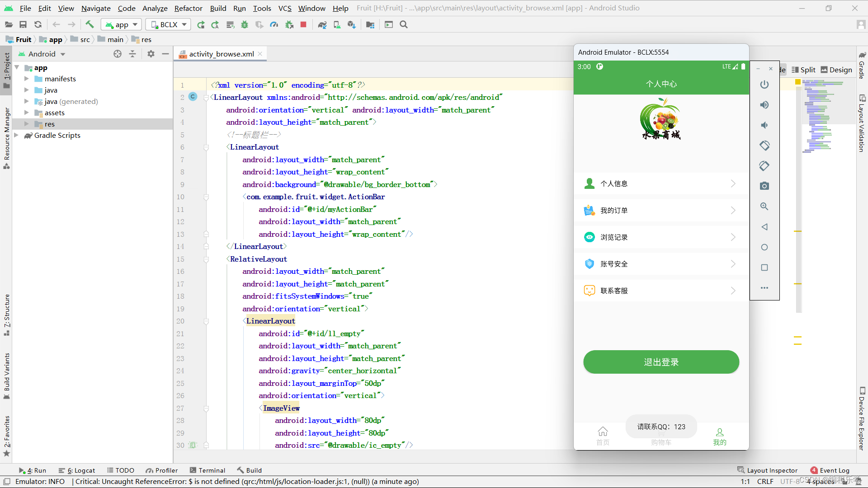Click the Stop run button in toolbar
Viewport: 868px width, 488px height.
[303, 24]
